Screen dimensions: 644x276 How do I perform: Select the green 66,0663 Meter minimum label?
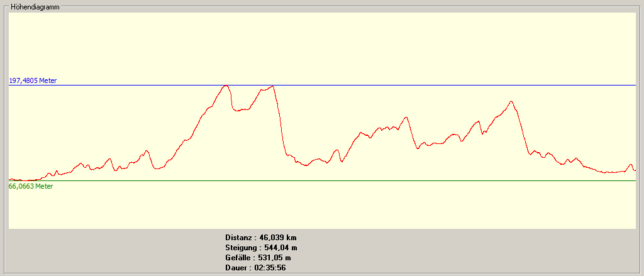coord(31,186)
